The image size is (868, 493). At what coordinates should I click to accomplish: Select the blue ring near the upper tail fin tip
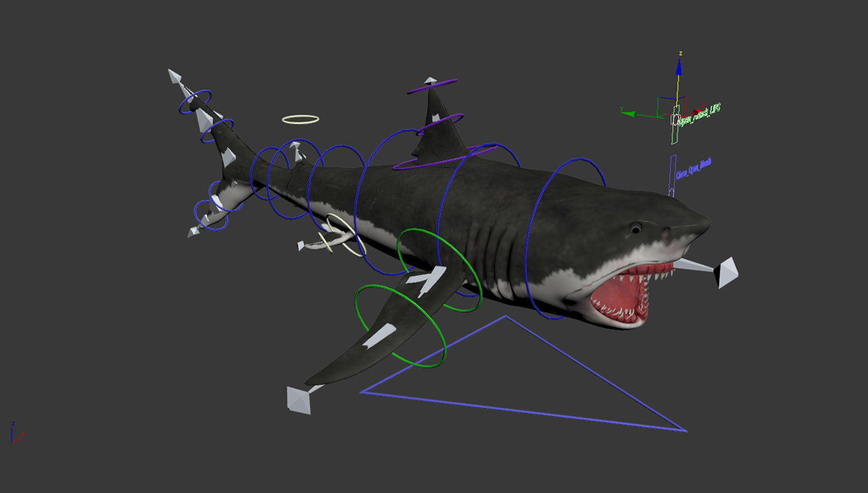[195, 102]
